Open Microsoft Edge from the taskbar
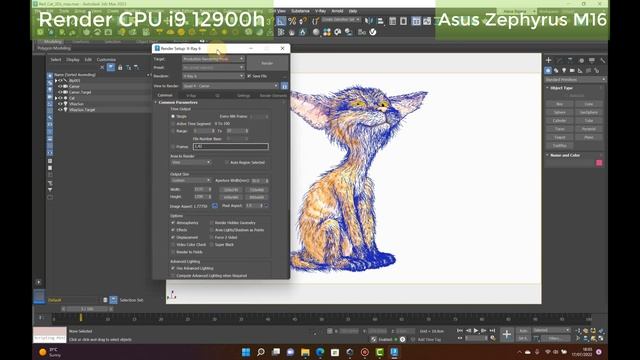 coord(320,352)
